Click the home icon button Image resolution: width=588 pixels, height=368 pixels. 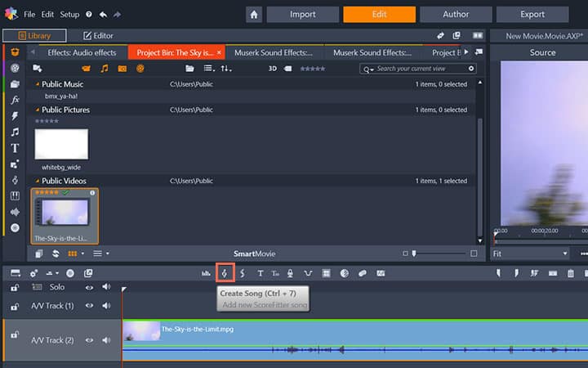(254, 15)
